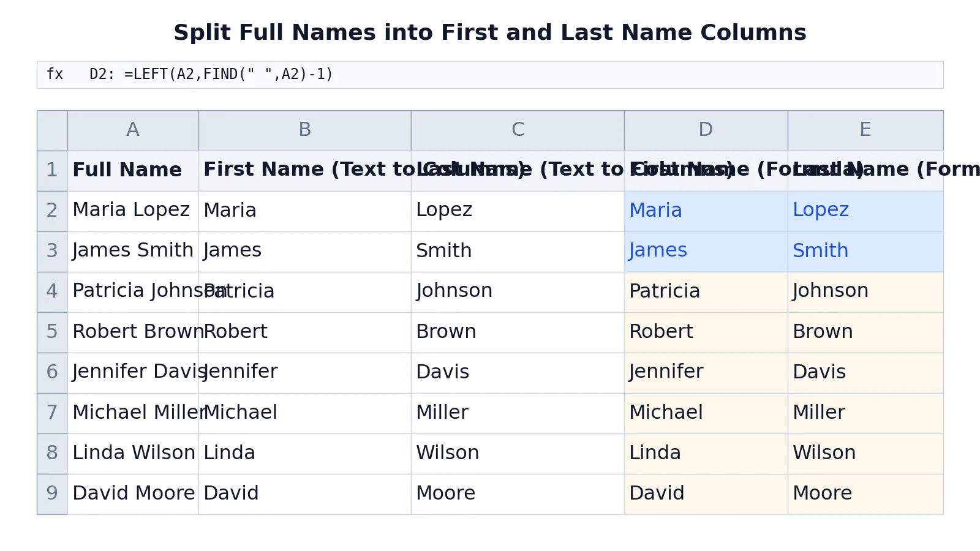
Task: Select blue cell E2 containing 'Lopez'
Action: pos(865,211)
